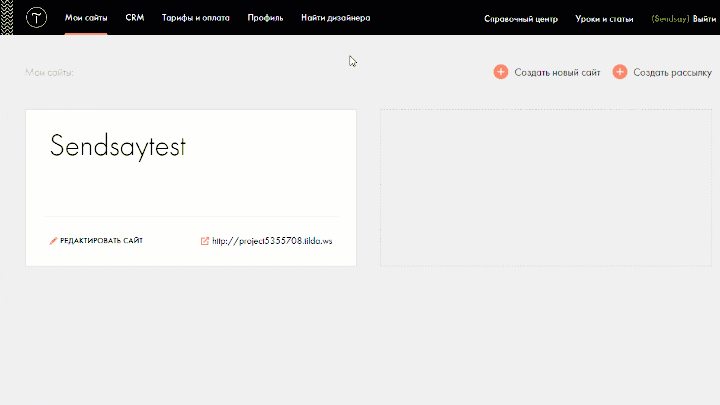
Task: Open the Мои сайты tab
Action: point(86,18)
